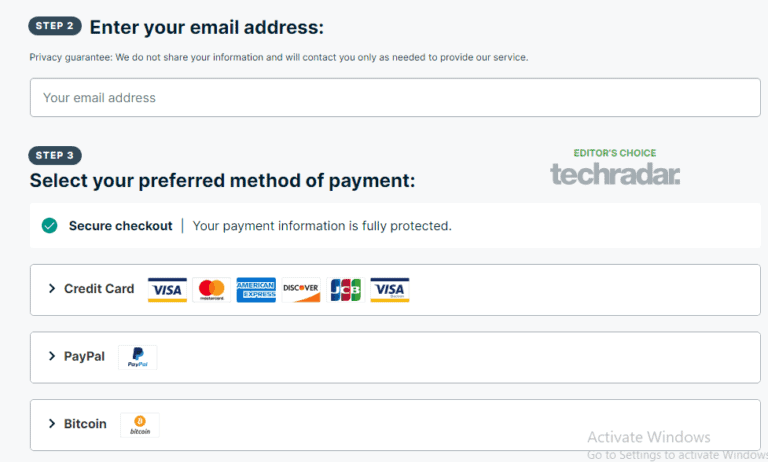Click the green secure checkout checkmark
Screen dimensions: 768x462
49,226
